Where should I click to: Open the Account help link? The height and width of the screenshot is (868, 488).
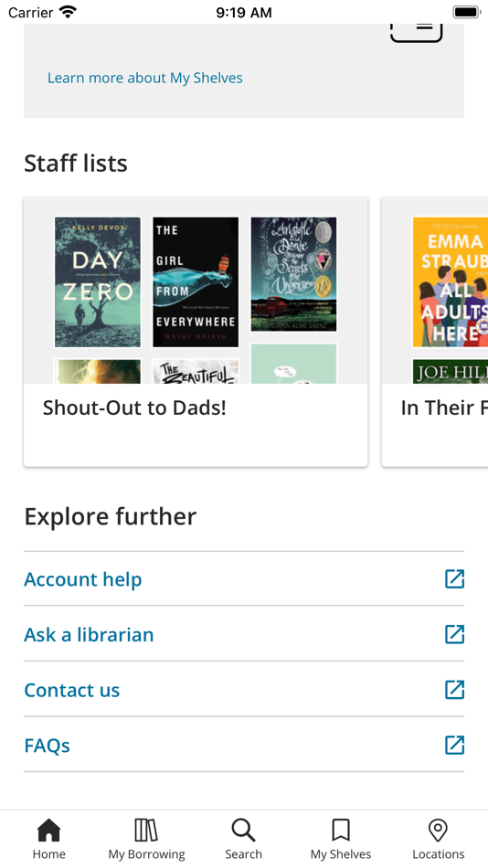(x=83, y=579)
